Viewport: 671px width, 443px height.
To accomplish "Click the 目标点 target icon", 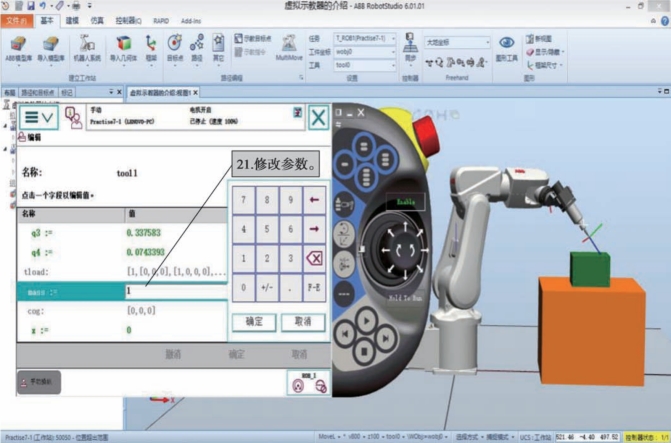I will [x=175, y=48].
